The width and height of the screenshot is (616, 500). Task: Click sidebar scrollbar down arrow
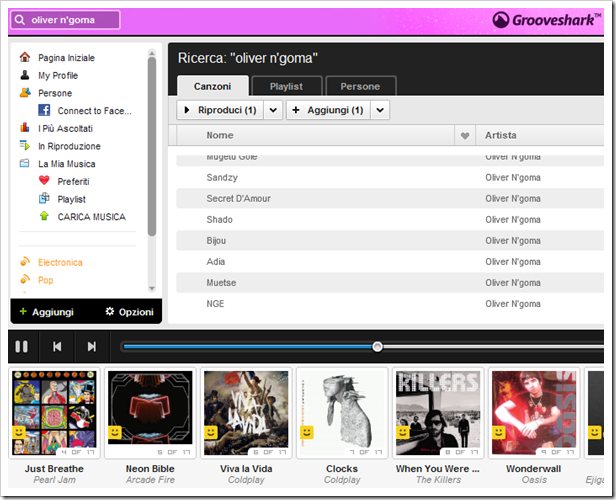pos(152,289)
